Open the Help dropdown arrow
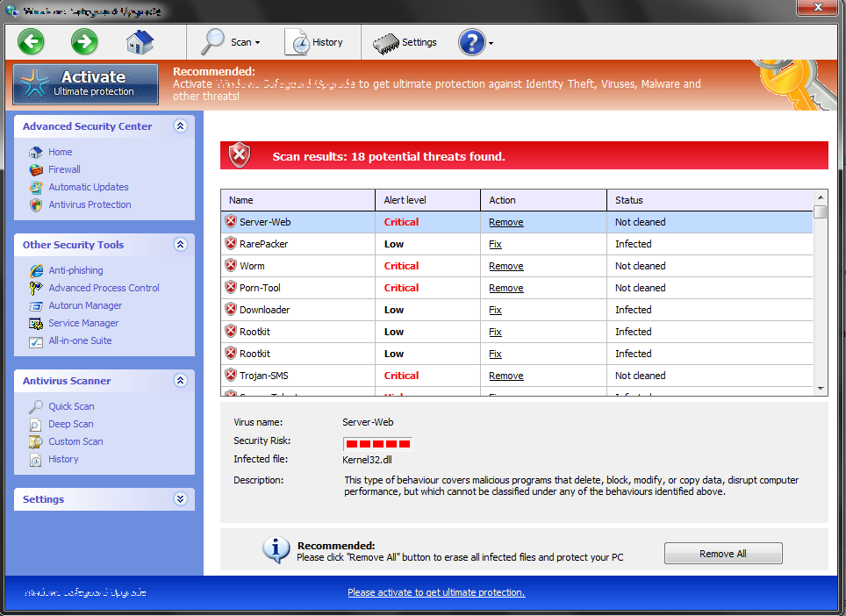The height and width of the screenshot is (616, 846). click(491, 43)
